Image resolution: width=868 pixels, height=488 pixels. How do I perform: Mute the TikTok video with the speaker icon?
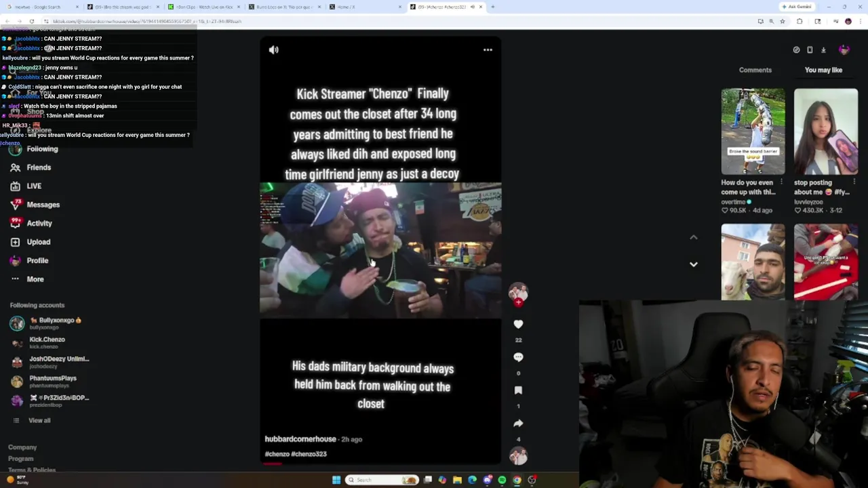[274, 49]
